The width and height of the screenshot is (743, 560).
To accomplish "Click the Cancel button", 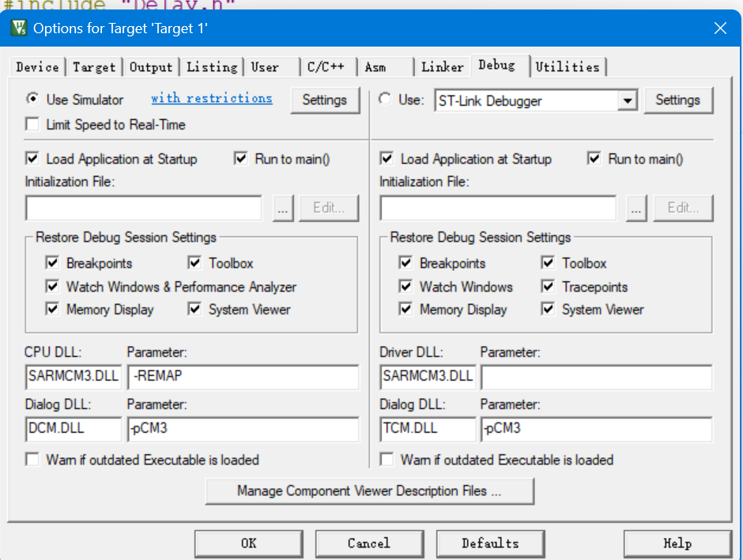I will [370, 543].
